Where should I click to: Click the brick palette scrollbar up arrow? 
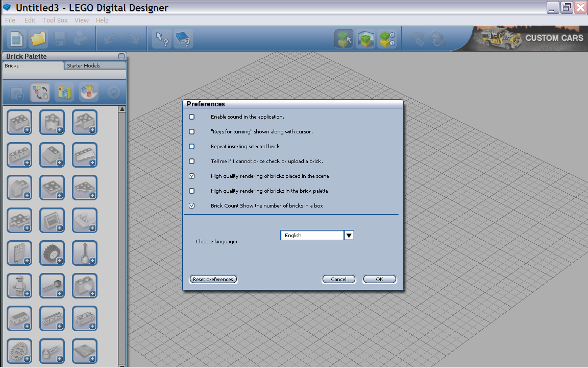click(x=122, y=109)
